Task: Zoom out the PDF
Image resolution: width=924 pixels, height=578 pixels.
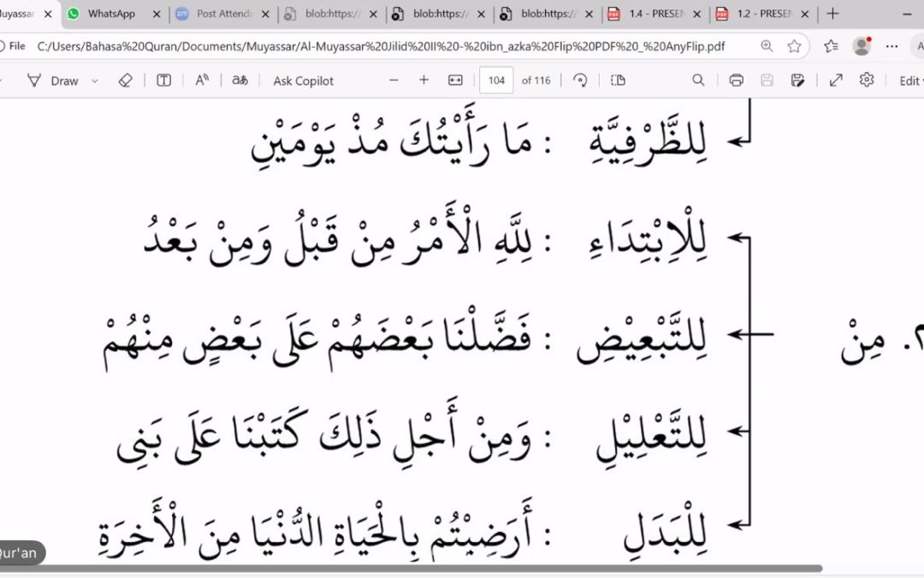Action: [x=394, y=80]
